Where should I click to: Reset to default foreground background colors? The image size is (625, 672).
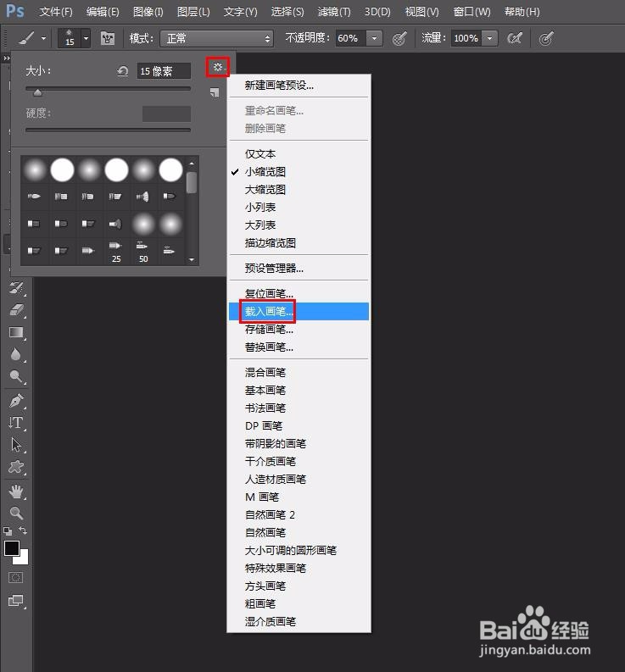[x=8, y=531]
